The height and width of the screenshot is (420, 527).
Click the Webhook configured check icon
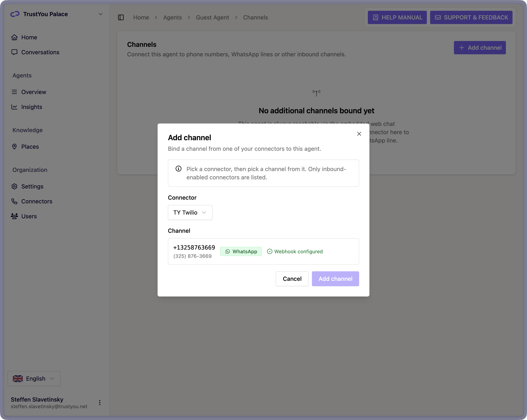coord(270,251)
